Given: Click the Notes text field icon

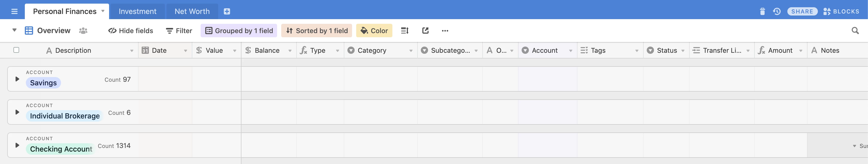Looking at the screenshot, I should [814, 50].
